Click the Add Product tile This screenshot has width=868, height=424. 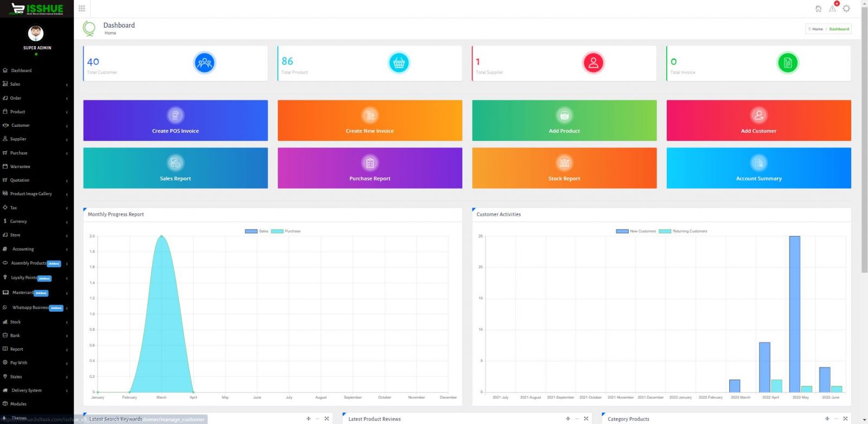click(x=564, y=120)
